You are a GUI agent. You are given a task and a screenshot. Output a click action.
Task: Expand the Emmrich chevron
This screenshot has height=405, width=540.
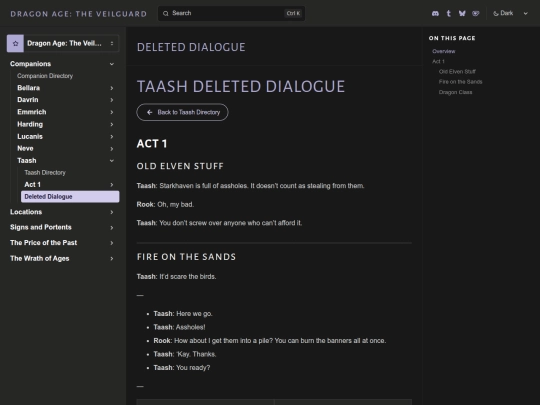click(112, 112)
